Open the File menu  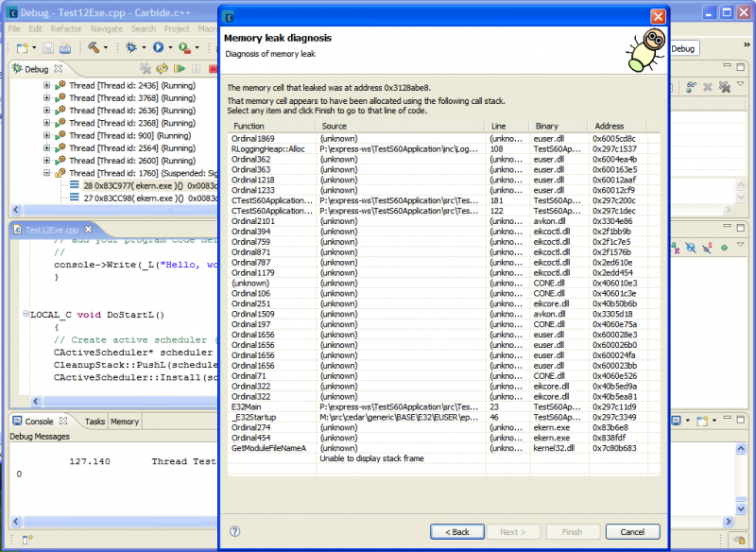(x=14, y=29)
